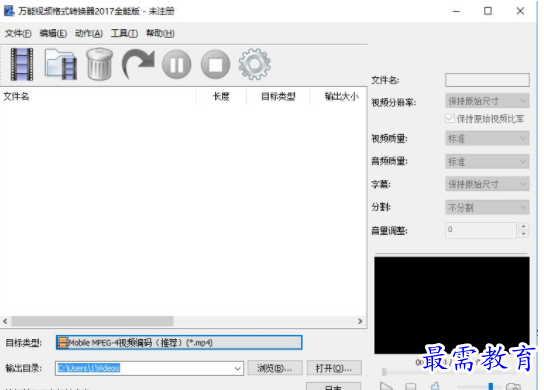
Task: Decrease the 音量调整 value with down arrow
Action: (x=523, y=234)
